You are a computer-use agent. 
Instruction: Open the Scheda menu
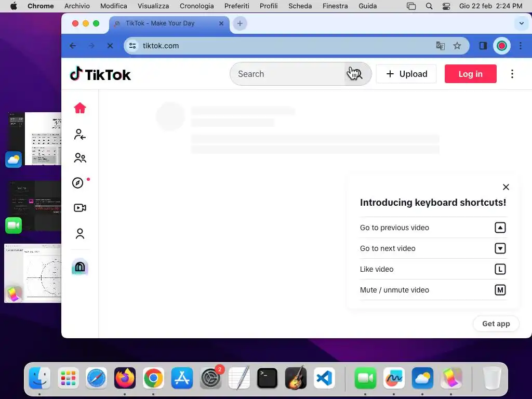[x=300, y=6]
